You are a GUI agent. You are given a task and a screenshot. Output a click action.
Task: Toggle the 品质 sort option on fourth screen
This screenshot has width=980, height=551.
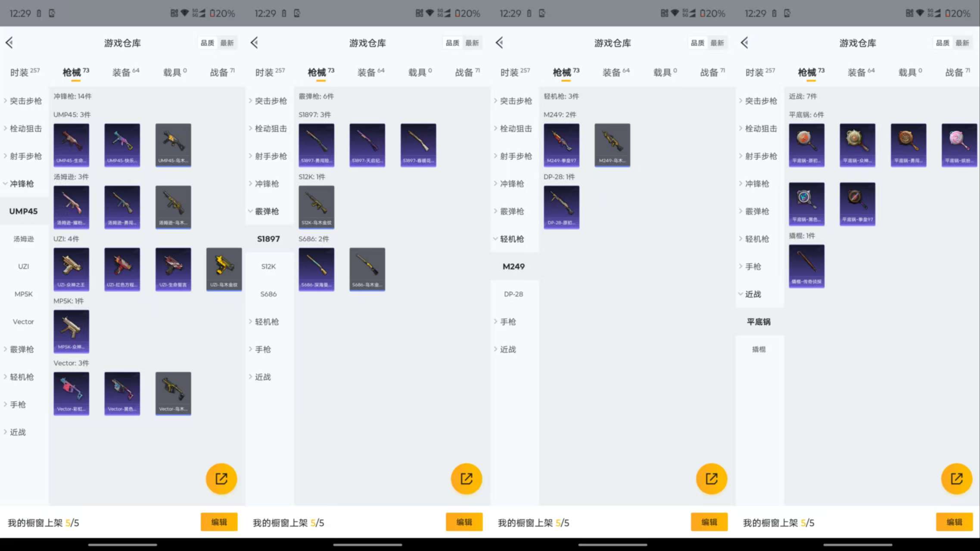point(942,43)
